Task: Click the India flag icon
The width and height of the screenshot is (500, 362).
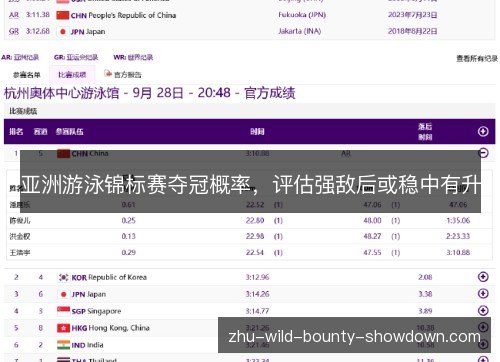Action: (x=63, y=345)
